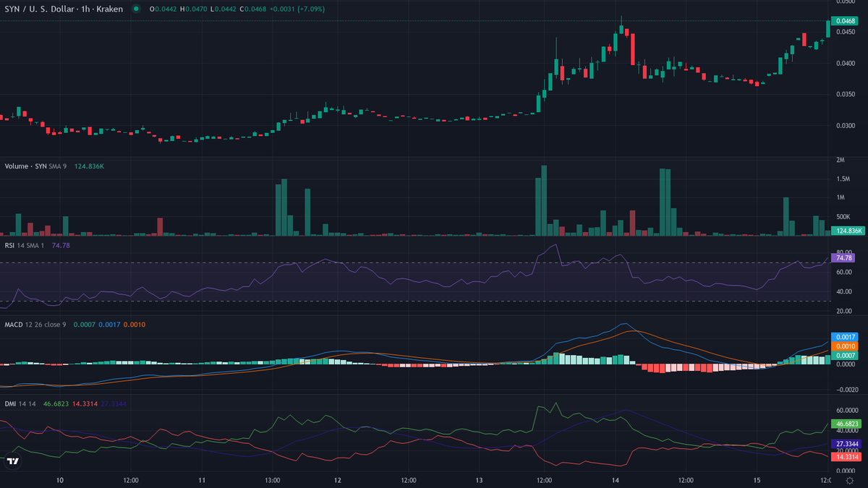Click the -0.0020 MACD axis label
Image resolution: width=868 pixels, height=488 pixels.
pyautogui.click(x=846, y=390)
